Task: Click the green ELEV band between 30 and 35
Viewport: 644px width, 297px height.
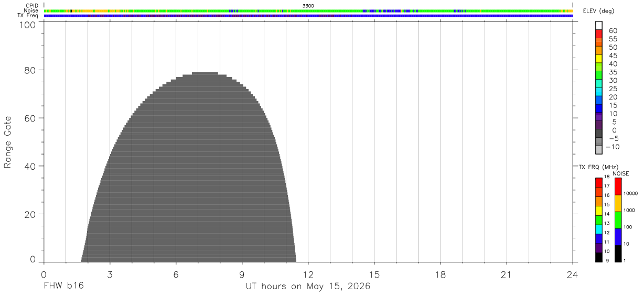Action: click(599, 75)
